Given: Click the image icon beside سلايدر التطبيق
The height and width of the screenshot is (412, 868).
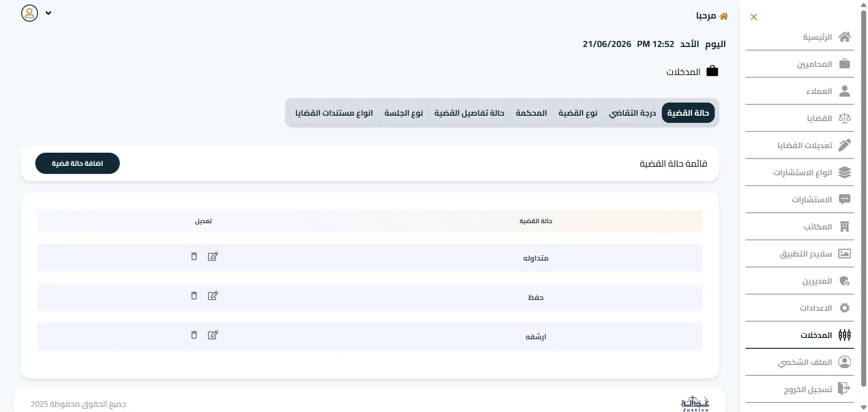Looking at the screenshot, I should (x=844, y=253).
